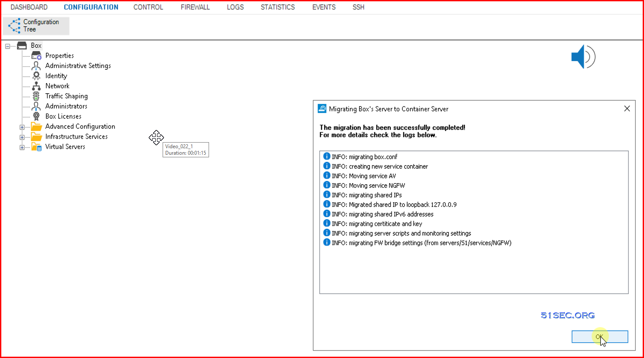644x358 pixels.
Task: Click log line 'INFO: migrating shared IPs'
Action: pos(367,195)
